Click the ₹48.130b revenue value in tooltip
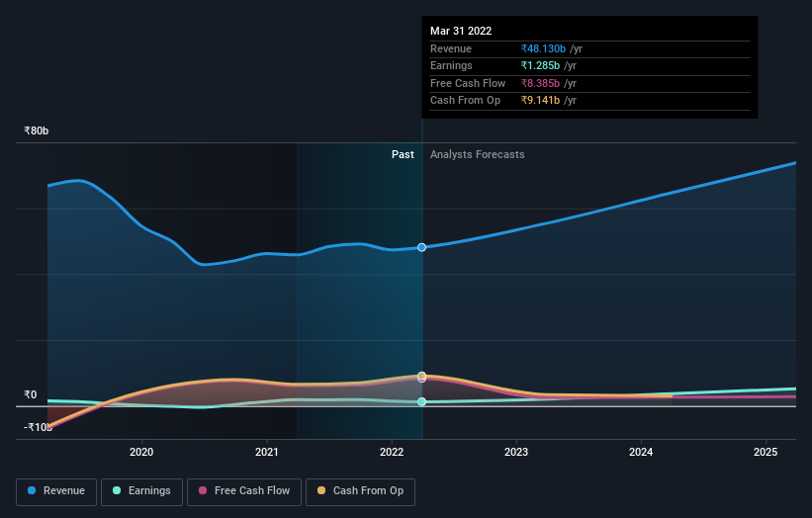The height and width of the screenshot is (518, 812). click(543, 48)
